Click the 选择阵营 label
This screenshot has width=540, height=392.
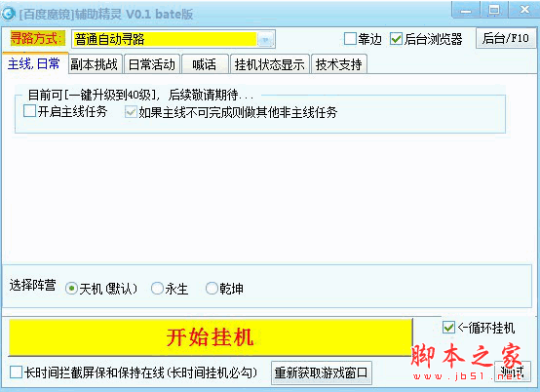pos(33,285)
